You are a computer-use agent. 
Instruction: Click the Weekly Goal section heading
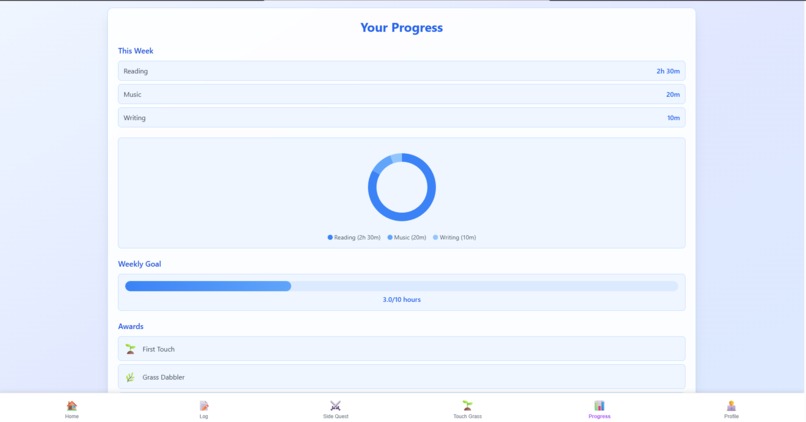coord(139,264)
